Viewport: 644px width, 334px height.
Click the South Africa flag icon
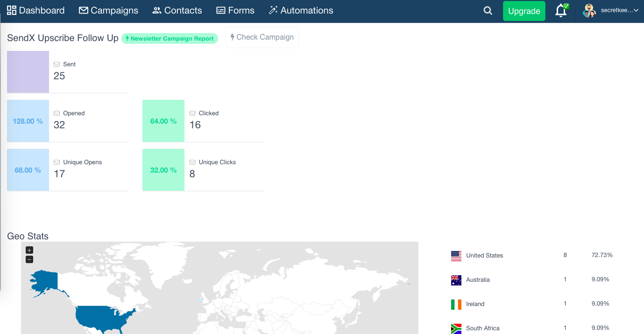[456, 328]
